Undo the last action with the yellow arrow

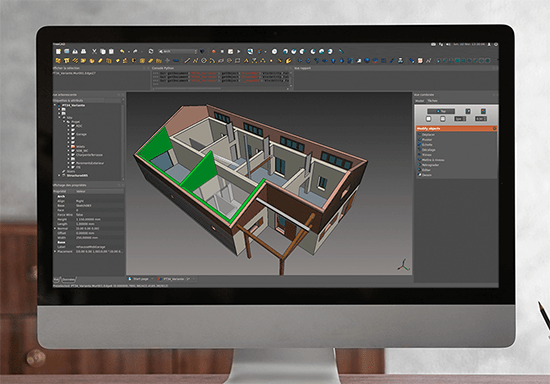[x=122, y=52]
